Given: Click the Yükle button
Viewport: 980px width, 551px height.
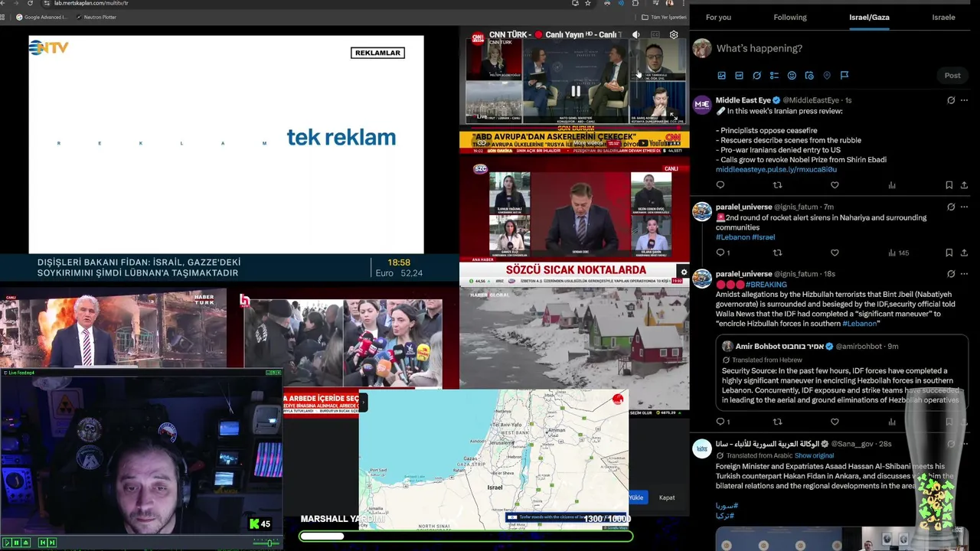Looking at the screenshot, I should (636, 497).
